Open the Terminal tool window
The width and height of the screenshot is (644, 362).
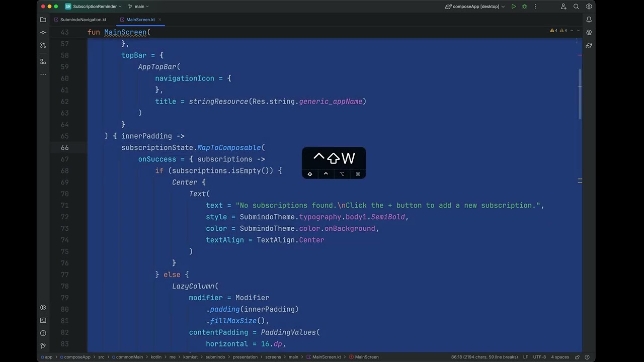point(43,320)
